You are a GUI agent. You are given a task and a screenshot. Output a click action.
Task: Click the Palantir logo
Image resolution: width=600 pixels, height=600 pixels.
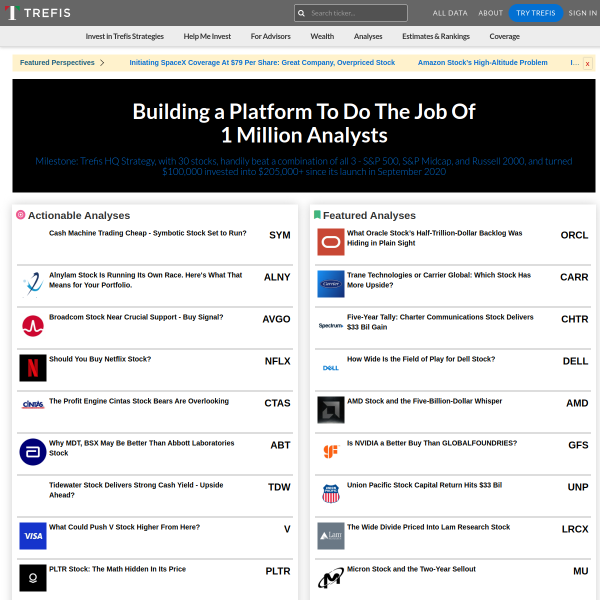pos(33,578)
